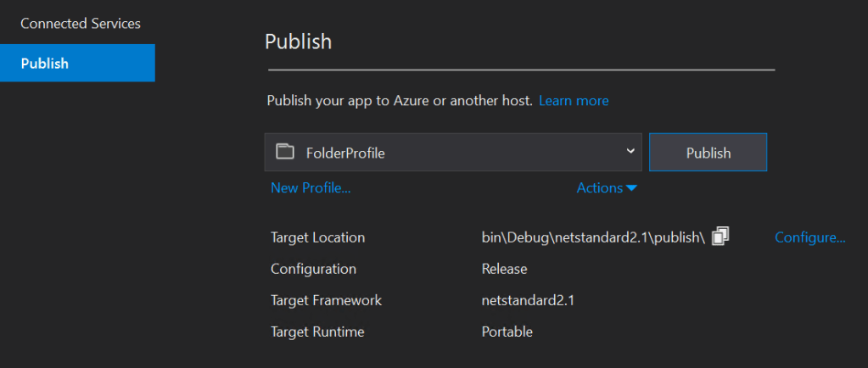868x368 pixels.
Task: Open the New Profile... link
Action: 311,188
